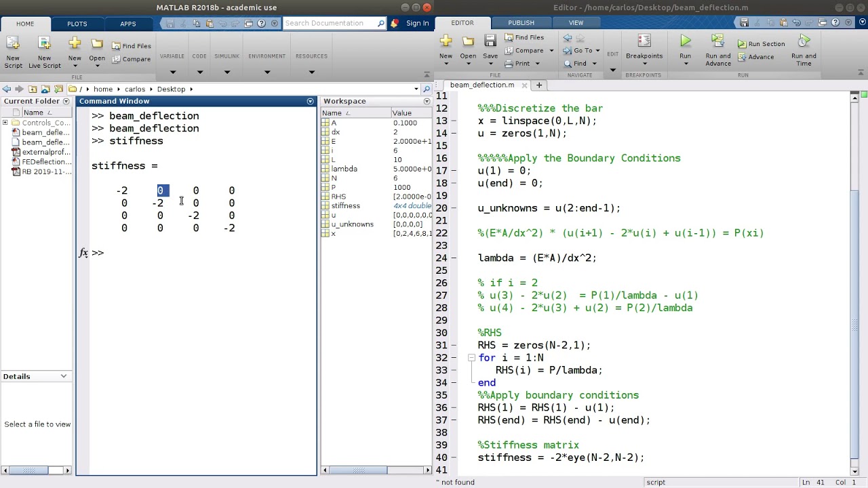This screenshot has width=868, height=488.
Task: Add a new editor tab with plus
Action: click(539, 85)
